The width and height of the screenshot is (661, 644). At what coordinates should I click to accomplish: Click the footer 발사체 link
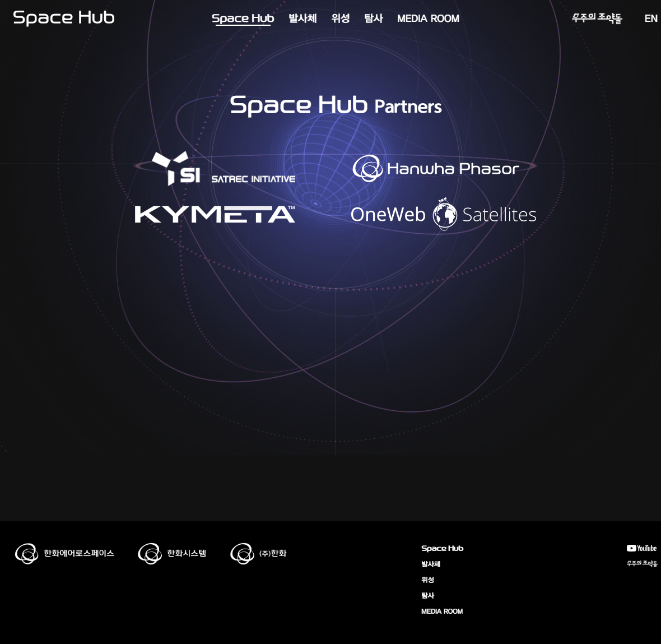tap(431, 564)
